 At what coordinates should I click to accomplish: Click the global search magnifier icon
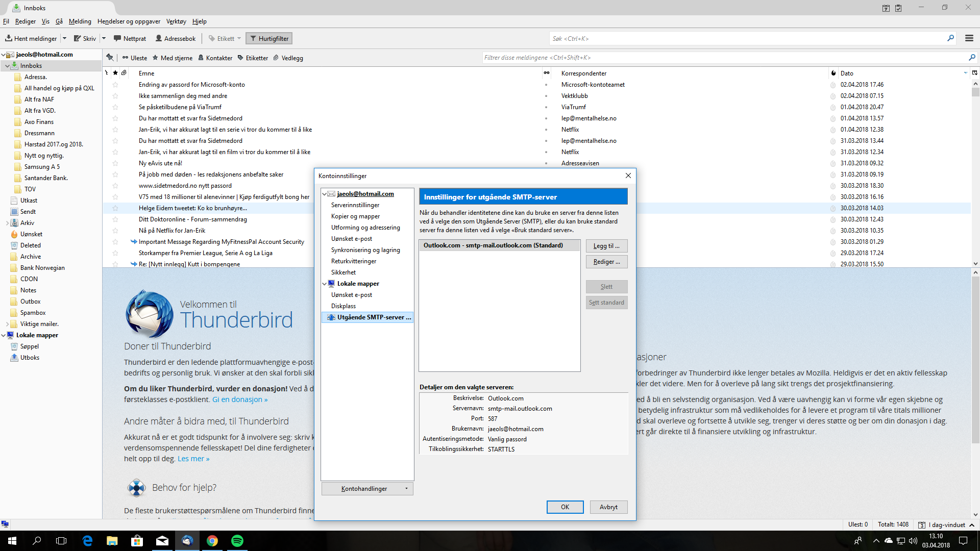point(950,38)
